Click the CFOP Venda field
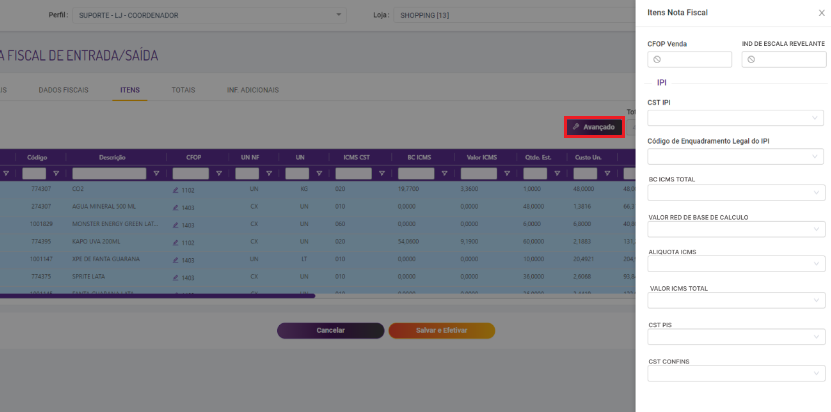 689,59
